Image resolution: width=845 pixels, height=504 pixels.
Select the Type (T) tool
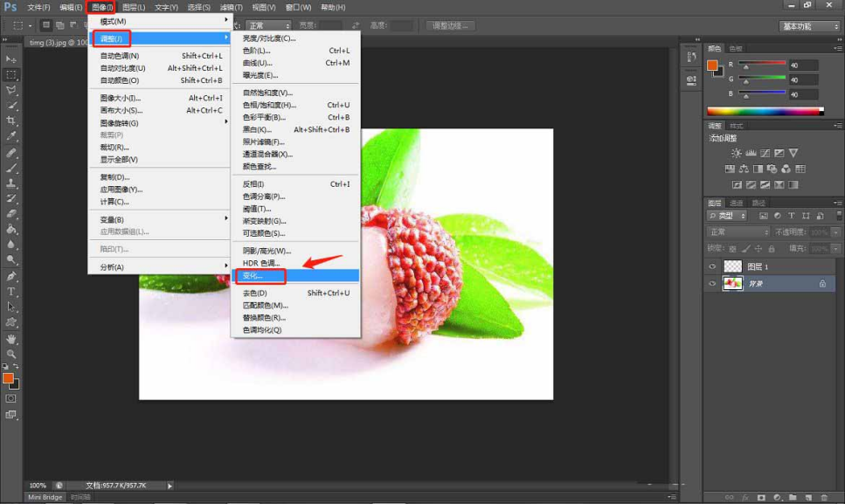11,291
